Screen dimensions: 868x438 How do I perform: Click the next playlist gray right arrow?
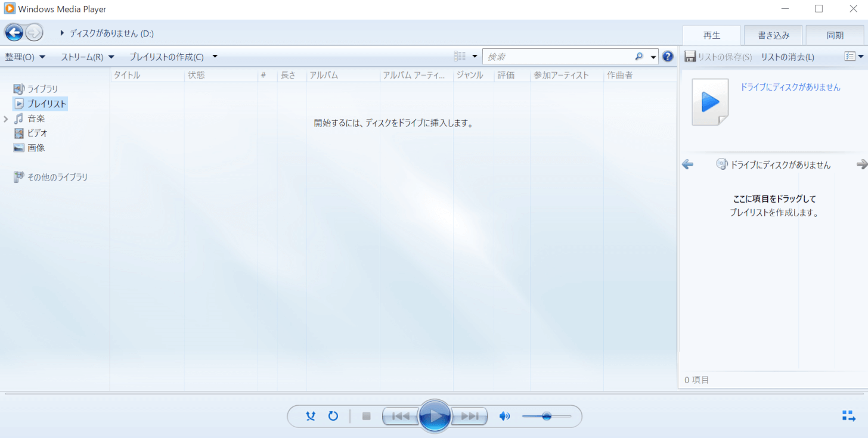[862, 164]
